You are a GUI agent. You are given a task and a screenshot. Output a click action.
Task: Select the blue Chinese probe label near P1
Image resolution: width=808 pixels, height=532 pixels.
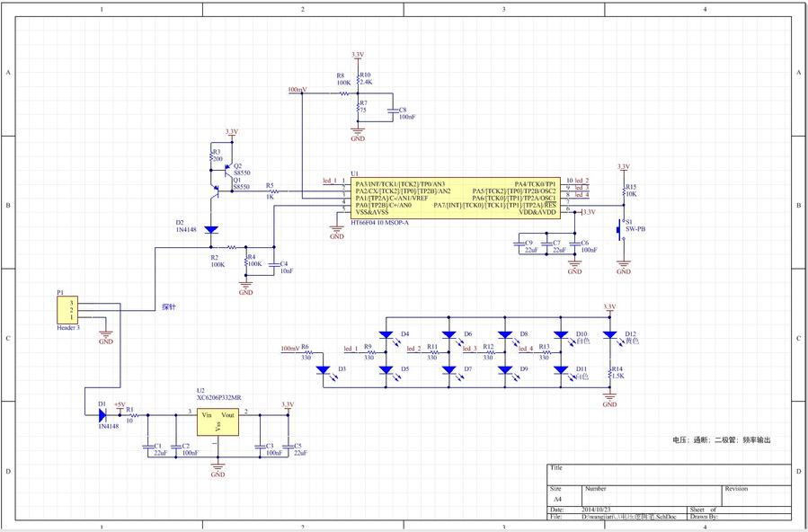168,307
